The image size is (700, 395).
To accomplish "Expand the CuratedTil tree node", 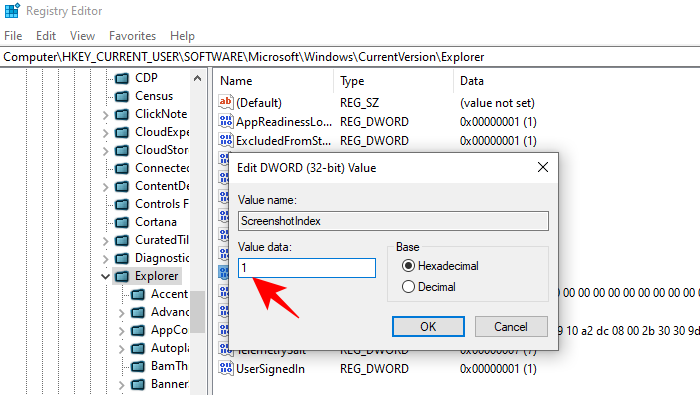I will coord(105,241).
